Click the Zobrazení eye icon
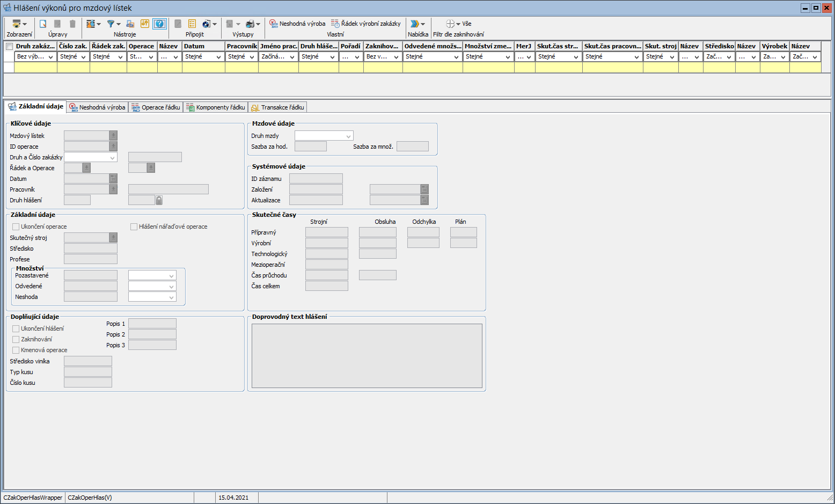This screenshot has height=504, width=835. point(17,24)
